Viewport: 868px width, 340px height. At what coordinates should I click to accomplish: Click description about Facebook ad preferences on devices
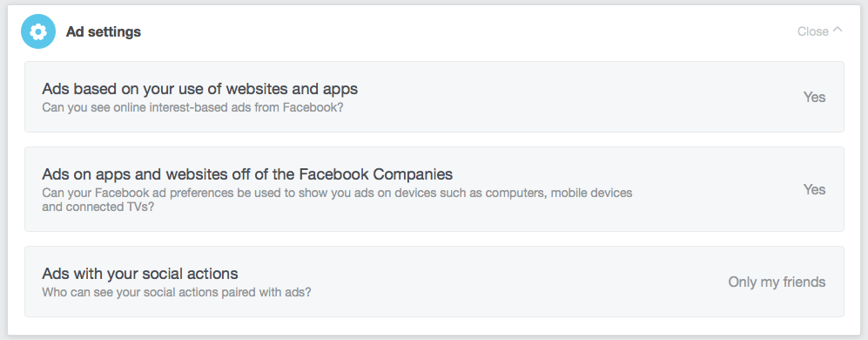tap(337, 201)
